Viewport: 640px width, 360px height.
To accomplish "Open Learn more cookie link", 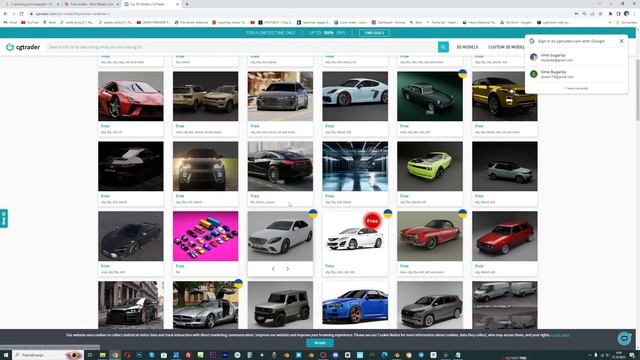I will pos(560,335).
